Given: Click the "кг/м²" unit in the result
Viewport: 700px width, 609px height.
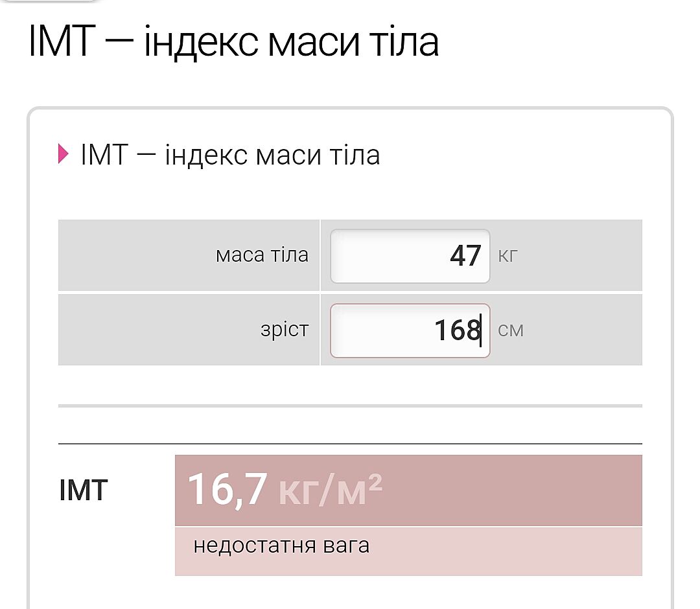Looking at the screenshot, I should [331, 490].
